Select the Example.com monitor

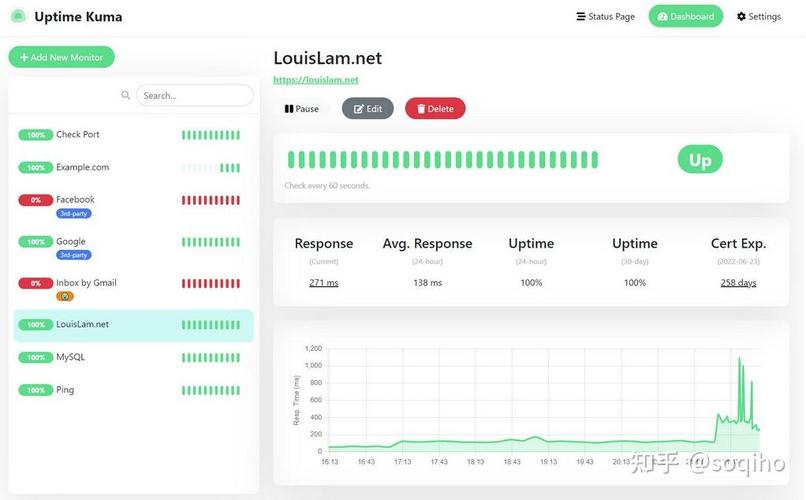[134, 168]
